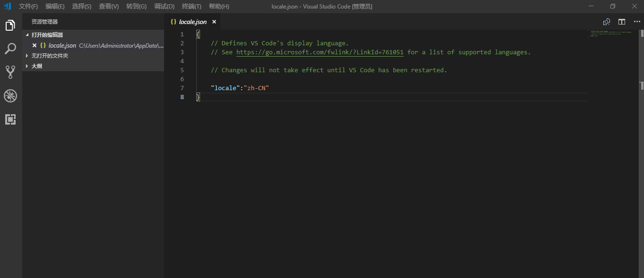Close the locale.json editor tab

(214, 22)
